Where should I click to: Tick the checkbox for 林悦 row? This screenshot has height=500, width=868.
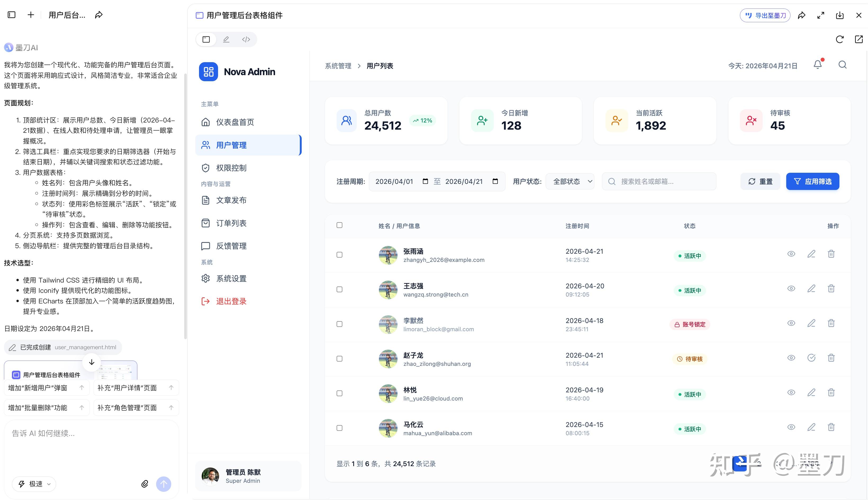339,394
